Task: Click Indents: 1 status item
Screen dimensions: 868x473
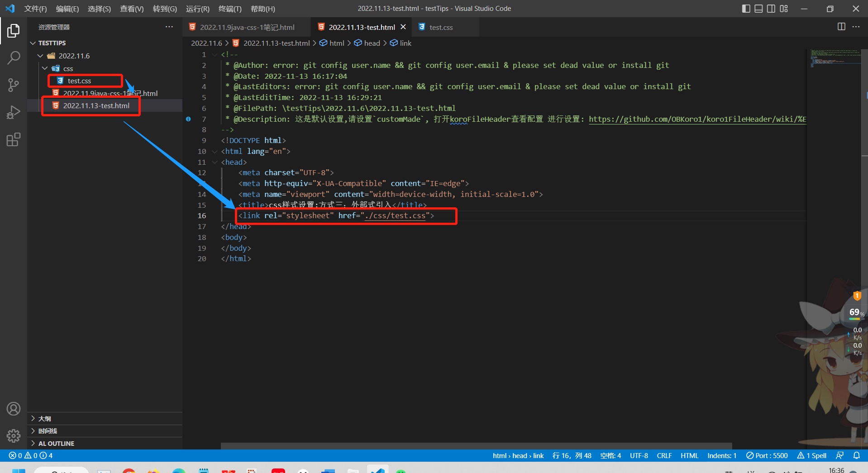Action: 722,455
